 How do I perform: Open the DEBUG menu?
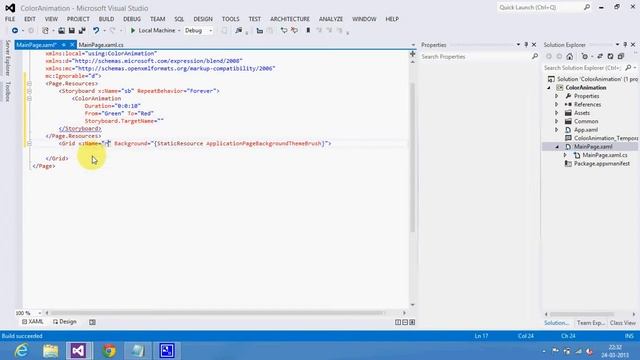pyautogui.click(x=132, y=19)
